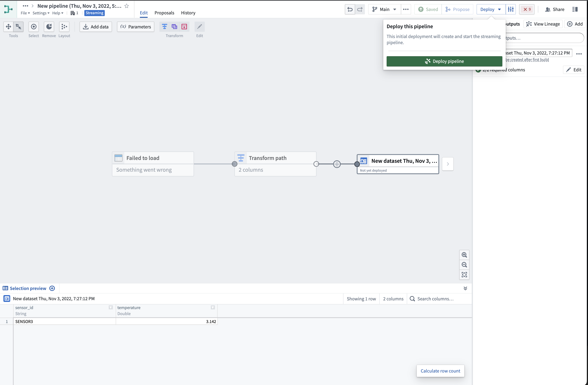The image size is (588, 385).
Task: Click Calculate row count
Action: pos(440,371)
